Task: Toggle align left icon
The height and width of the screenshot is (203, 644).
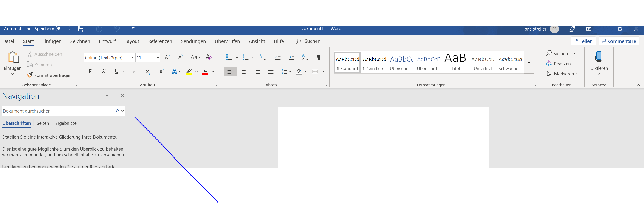Action: pyautogui.click(x=230, y=71)
